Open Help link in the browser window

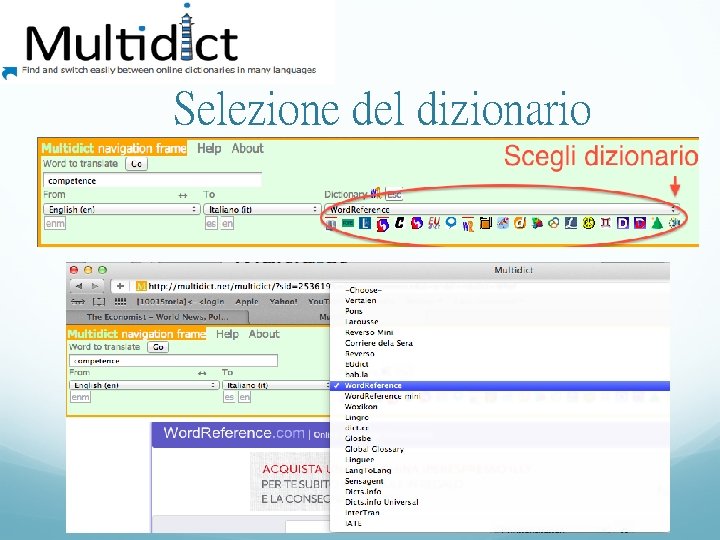coord(227,334)
